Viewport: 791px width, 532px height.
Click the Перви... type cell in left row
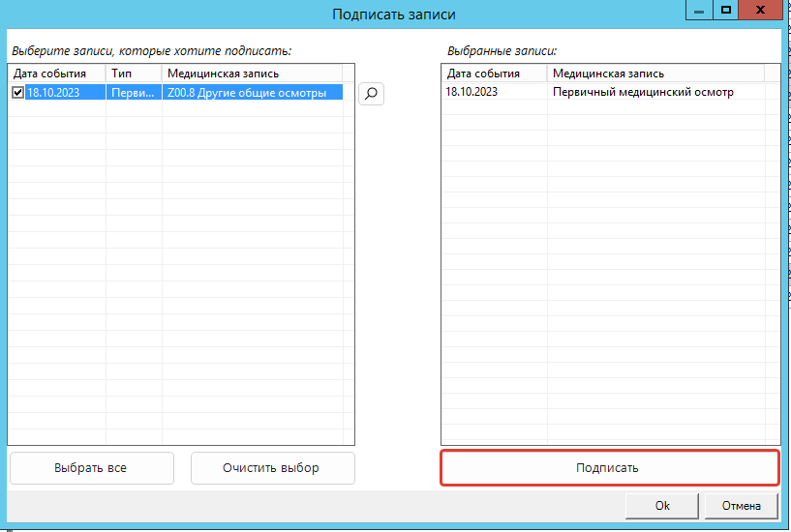[x=133, y=93]
